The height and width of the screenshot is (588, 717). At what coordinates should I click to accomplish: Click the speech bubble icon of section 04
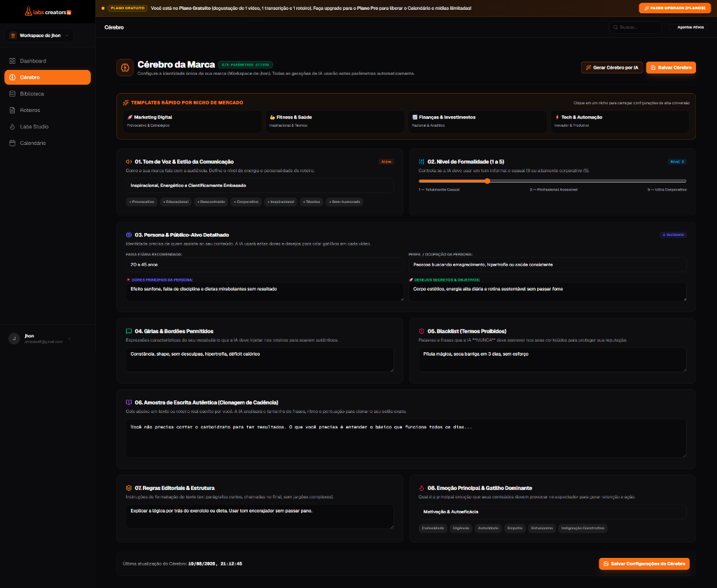(x=129, y=332)
